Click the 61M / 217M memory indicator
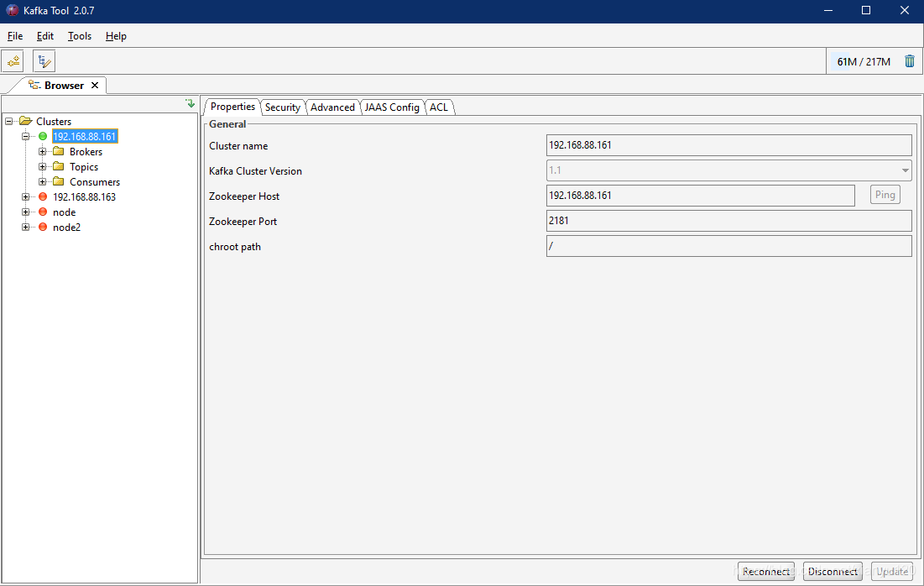The height and width of the screenshot is (586, 924). point(864,61)
